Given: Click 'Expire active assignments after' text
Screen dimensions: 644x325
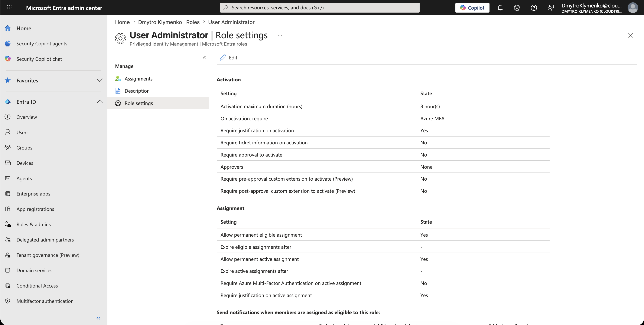Looking at the screenshot, I should point(254,271).
